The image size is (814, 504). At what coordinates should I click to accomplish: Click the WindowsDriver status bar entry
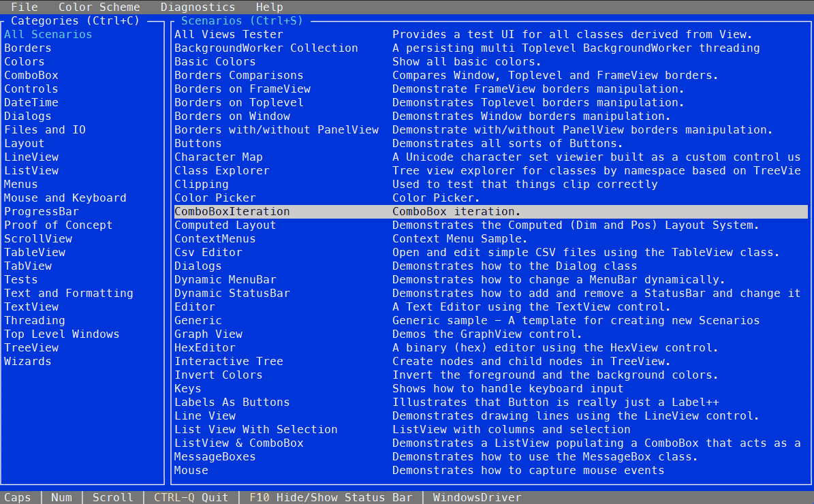tap(477, 497)
